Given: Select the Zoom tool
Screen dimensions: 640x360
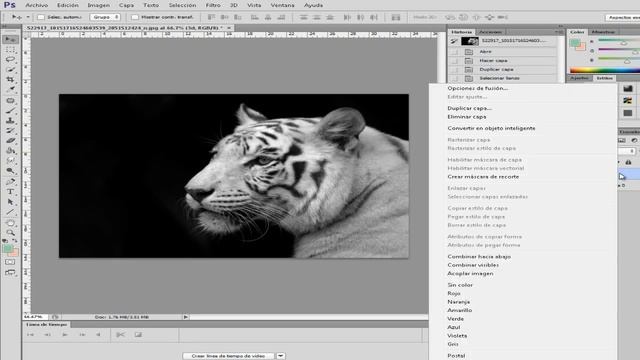Looking at the screenshot, I should click(x=10, y=233).
